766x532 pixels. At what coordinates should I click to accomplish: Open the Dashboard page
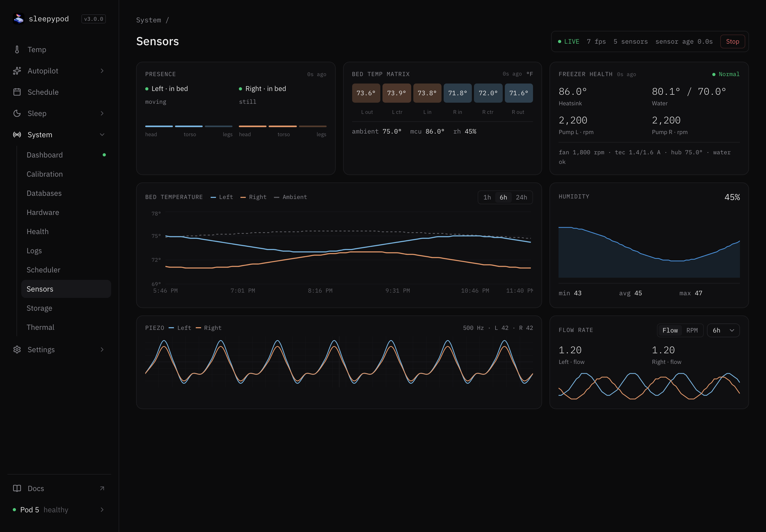coord(66,155)
